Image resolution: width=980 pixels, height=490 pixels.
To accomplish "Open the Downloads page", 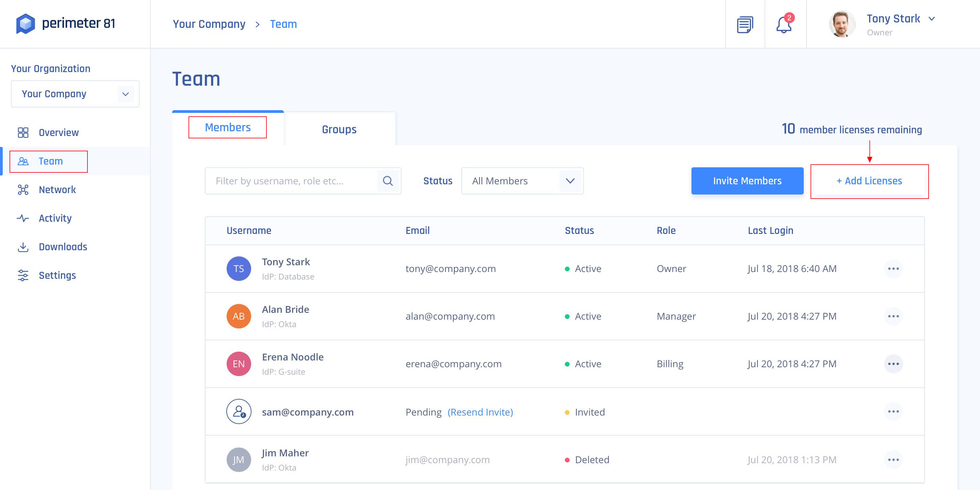I will coord(63,247).
